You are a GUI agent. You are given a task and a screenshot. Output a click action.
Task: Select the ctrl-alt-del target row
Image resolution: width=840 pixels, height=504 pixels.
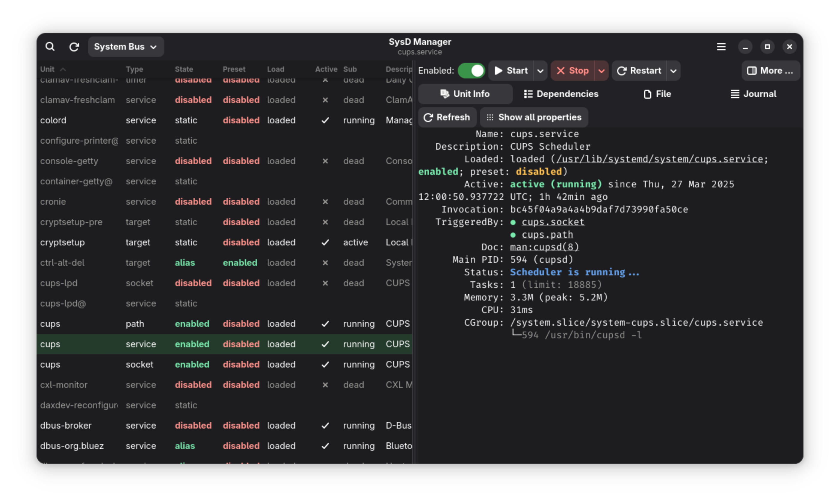pos(224,263)
